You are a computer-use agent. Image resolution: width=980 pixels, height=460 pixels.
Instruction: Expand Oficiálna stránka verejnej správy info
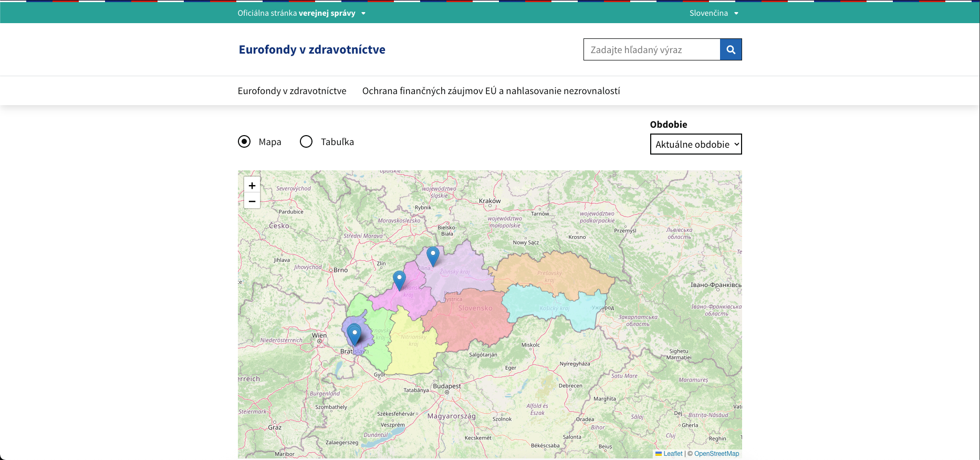(x=301, y=13)
